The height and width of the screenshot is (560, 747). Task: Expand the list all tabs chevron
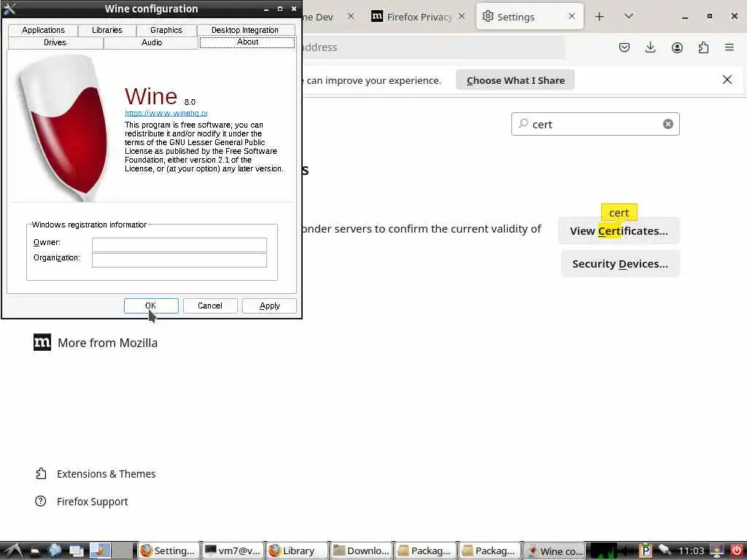click(x=628, y=17)
